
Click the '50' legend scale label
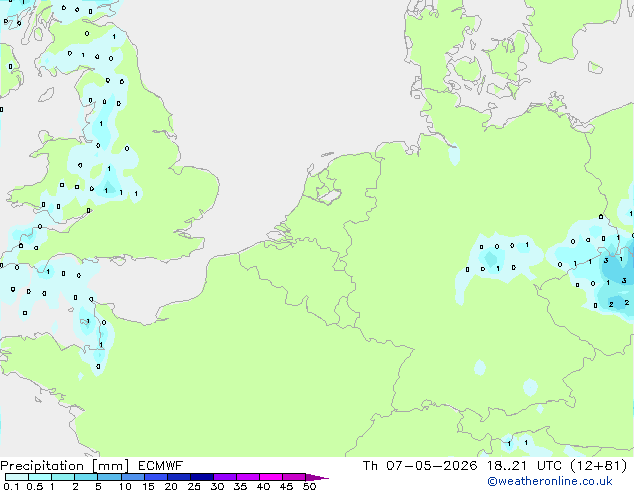[309, 486]
